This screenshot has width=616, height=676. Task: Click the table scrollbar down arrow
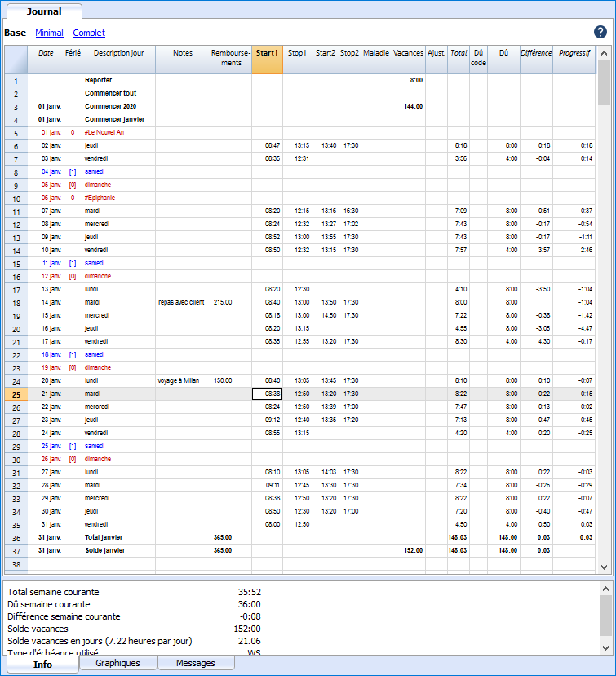[604, 567]
